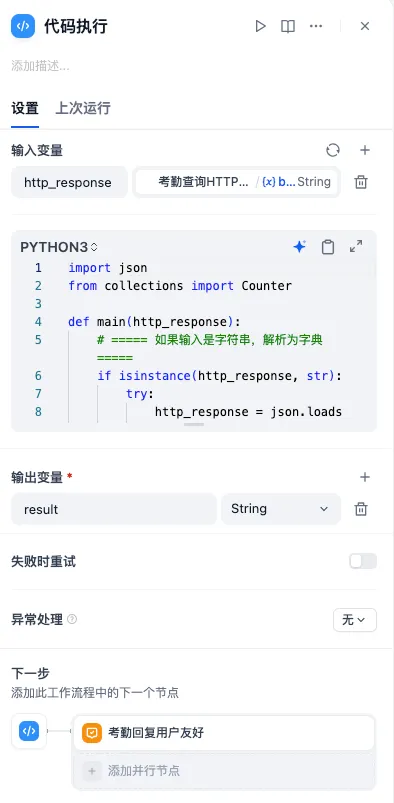Screen dimensions: 394x803
Task: Edit the node title 代码执行
Action: click(76, 26)
